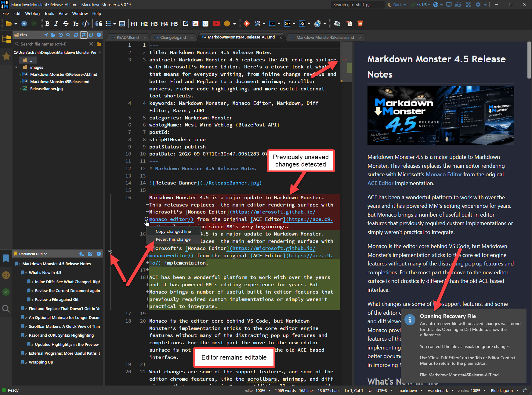Insert a hyperlink with the link icon
Screen dimensions: 532x395
click(x=186, y=24)
